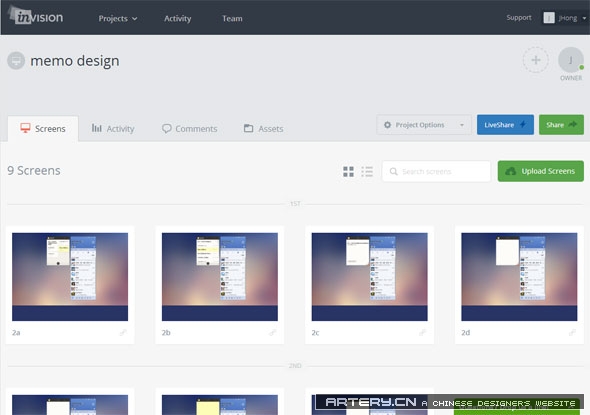Click link icon on screen 2b card

273,332
